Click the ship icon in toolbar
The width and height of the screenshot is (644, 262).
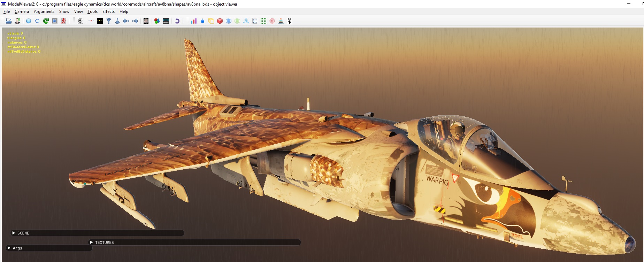[281, 21]
